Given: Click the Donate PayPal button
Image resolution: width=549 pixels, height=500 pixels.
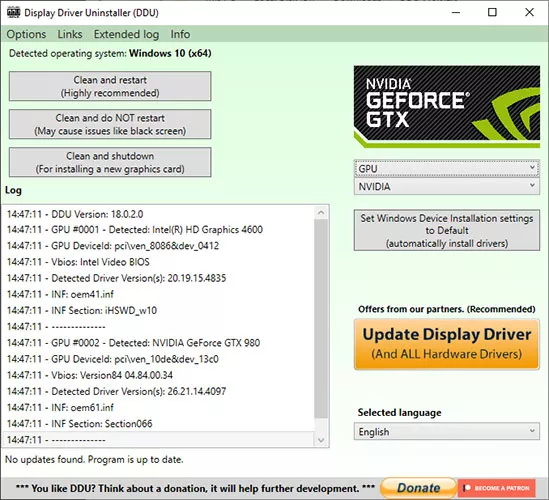Looking at the screenshot, I should 418,488.
